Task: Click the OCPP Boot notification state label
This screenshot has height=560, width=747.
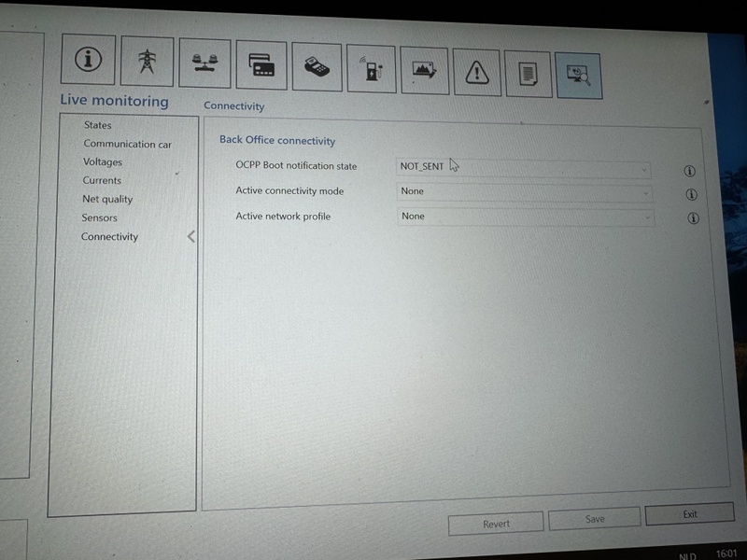Action: pos(296,166)
